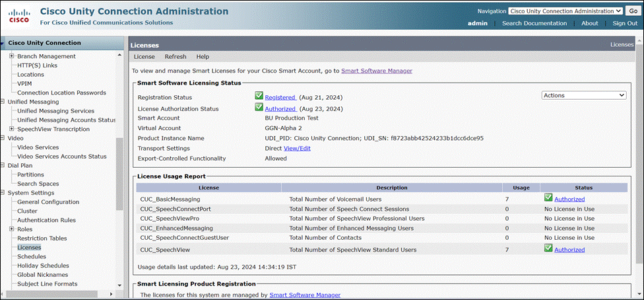Screen dimensions: 644x300
Task: Open the License menu
Action: point(144,57)
